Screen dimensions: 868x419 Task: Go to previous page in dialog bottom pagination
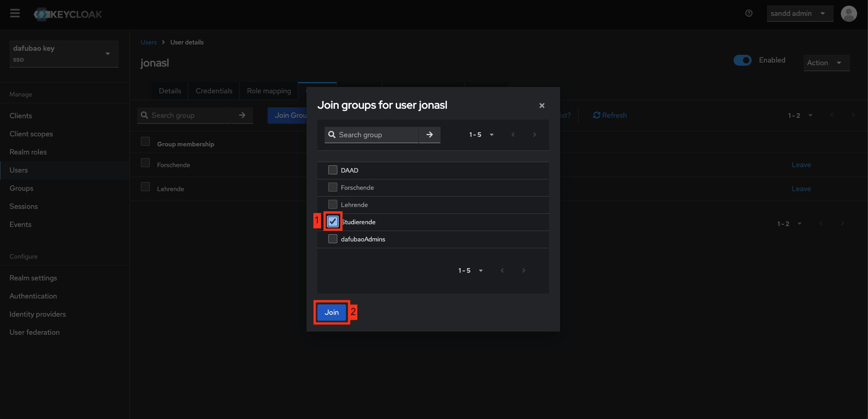pyautogui.click(x=502, y=270)
